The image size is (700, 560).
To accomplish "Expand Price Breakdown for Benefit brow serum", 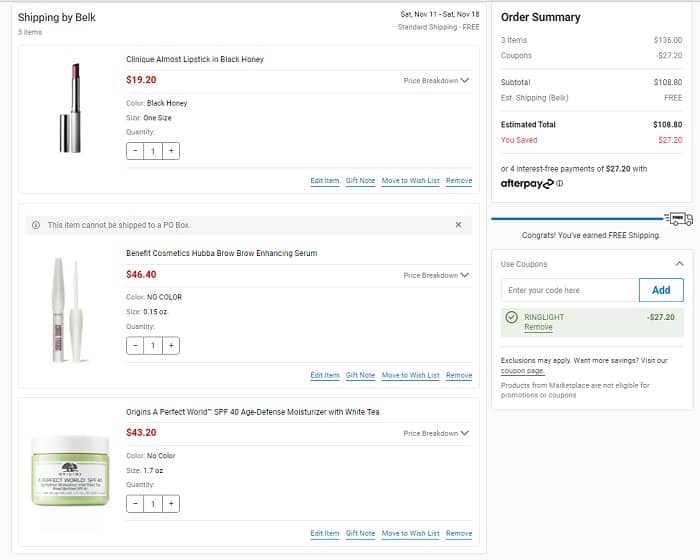I will point(436,275).
